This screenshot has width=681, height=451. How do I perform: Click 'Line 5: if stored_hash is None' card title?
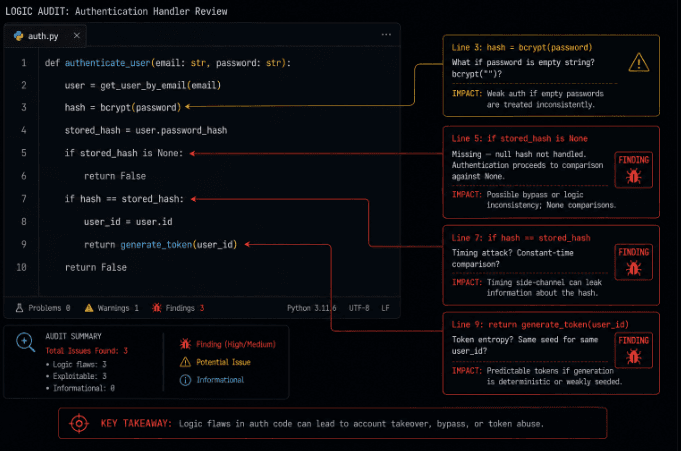pyautogui.click(x=519, y=139)
